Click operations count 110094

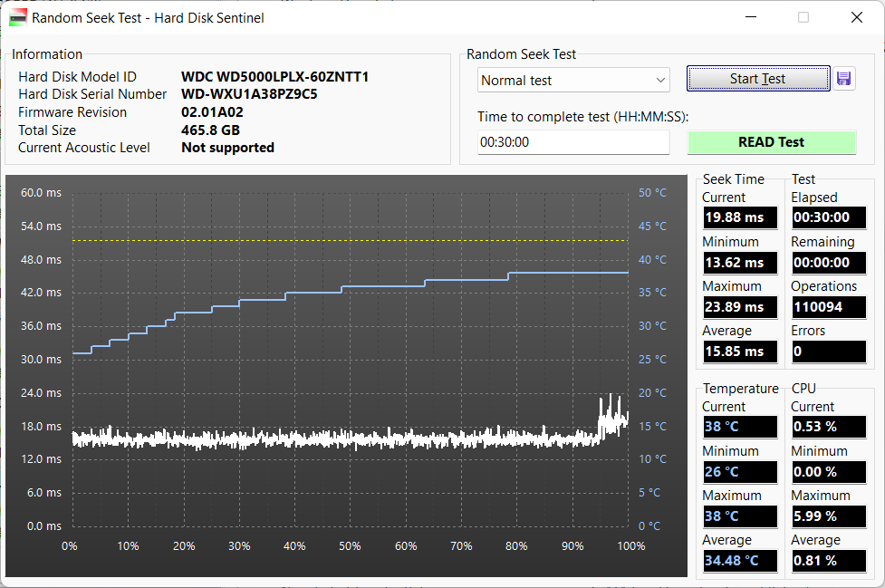click(829, 307)
